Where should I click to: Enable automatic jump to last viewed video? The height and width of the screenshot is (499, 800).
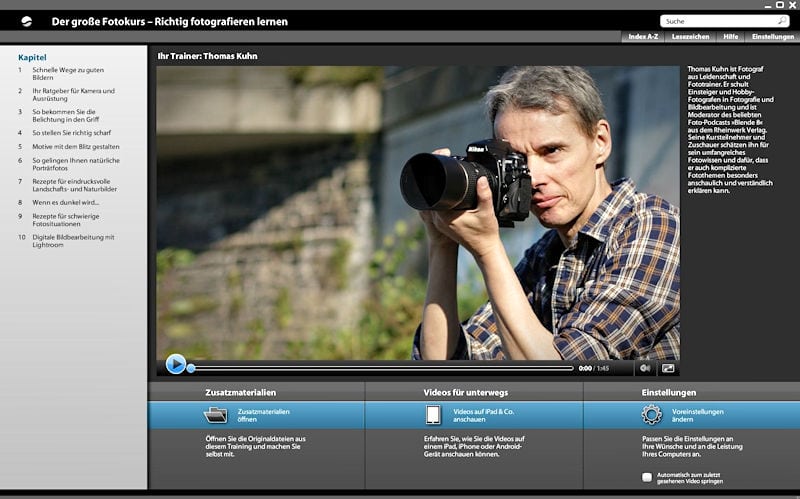(x=647, y=478)
